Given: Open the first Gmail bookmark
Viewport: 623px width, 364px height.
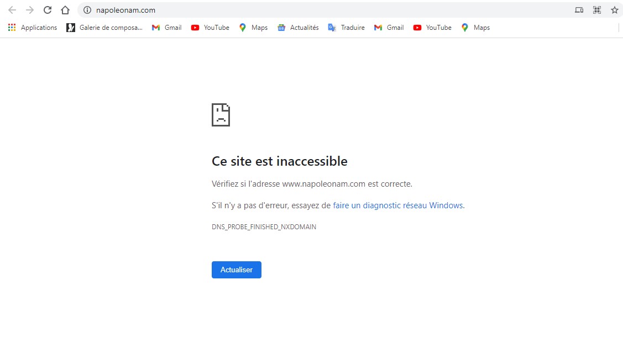Looking at the screenshot, I should [x=166, y=27].
